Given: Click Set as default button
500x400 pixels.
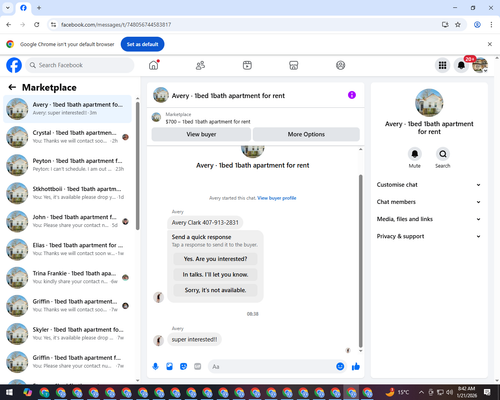Looking at the screenshot, I should [x=142, y=44].
